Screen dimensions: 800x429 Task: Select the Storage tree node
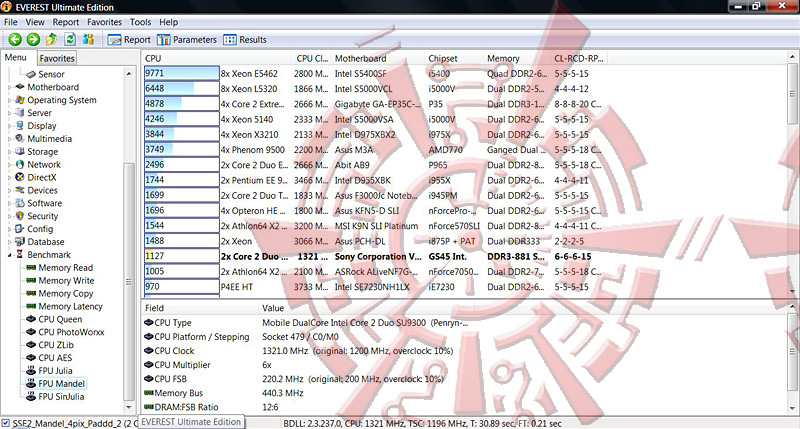pyautogui.click(x=42, y=152)
